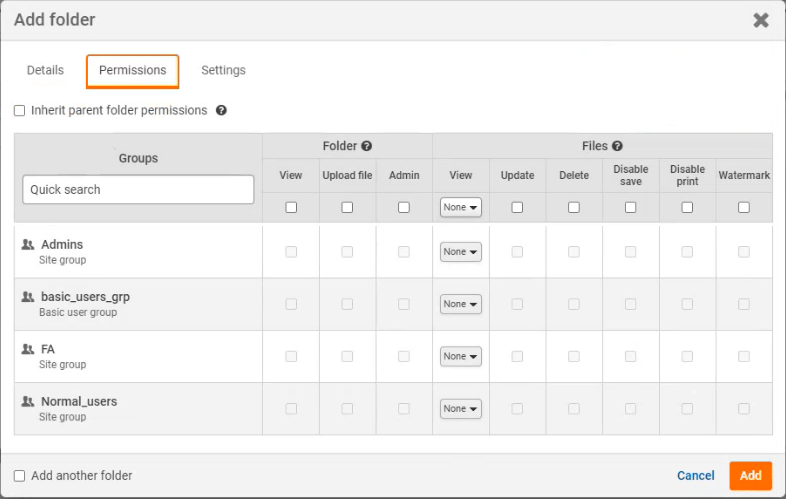Screen dimensions: 786x499
Task: Click the Normal_users group icon
Action: (x=28, y=401)
